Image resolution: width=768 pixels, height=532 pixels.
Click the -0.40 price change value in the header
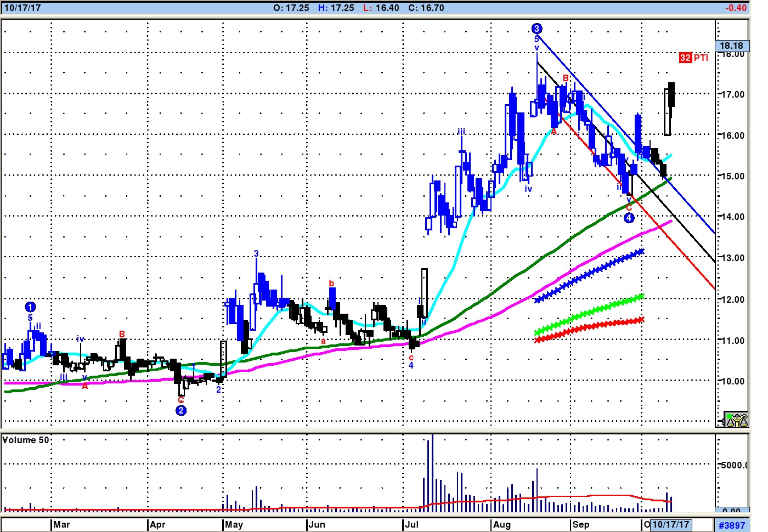pyautogui.click(x=735, y=8)
